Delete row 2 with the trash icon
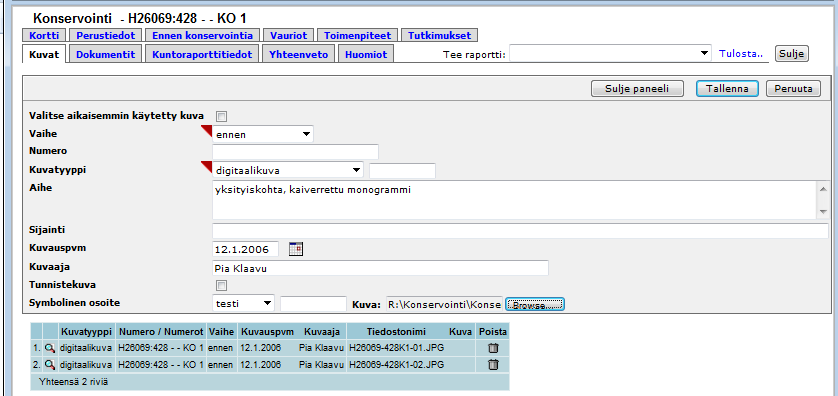838x396 pixels. pyautogui.click(x=493, y=365)
